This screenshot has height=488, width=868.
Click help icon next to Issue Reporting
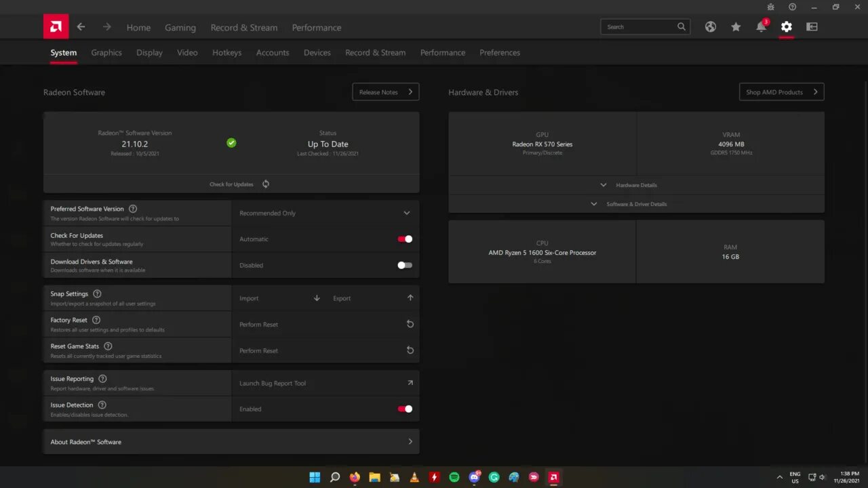click(102, 379)
